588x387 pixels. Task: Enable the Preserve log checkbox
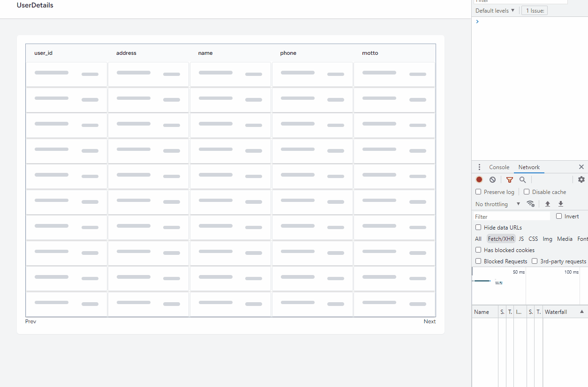(x=478, y=192)
